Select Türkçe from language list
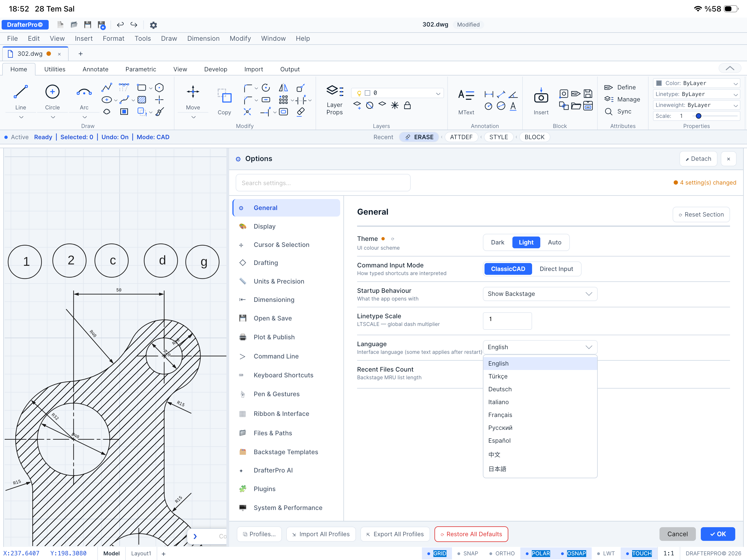 (540, 376)
